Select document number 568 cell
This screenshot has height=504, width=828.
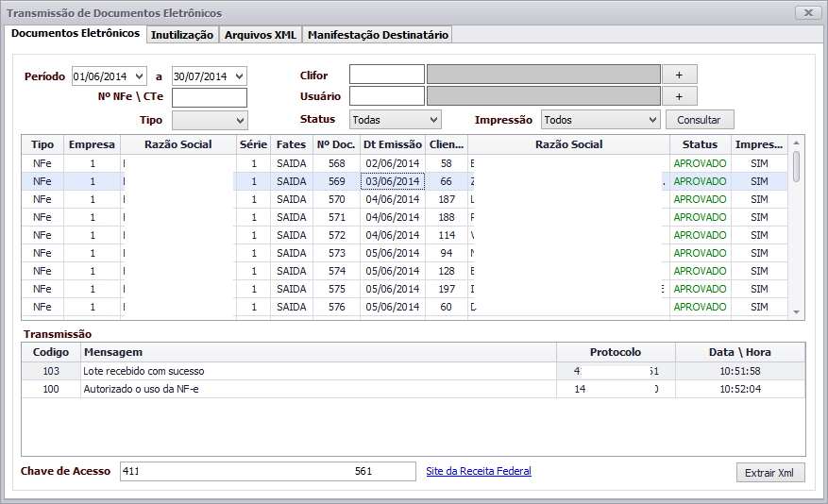(x=336, y=163)
